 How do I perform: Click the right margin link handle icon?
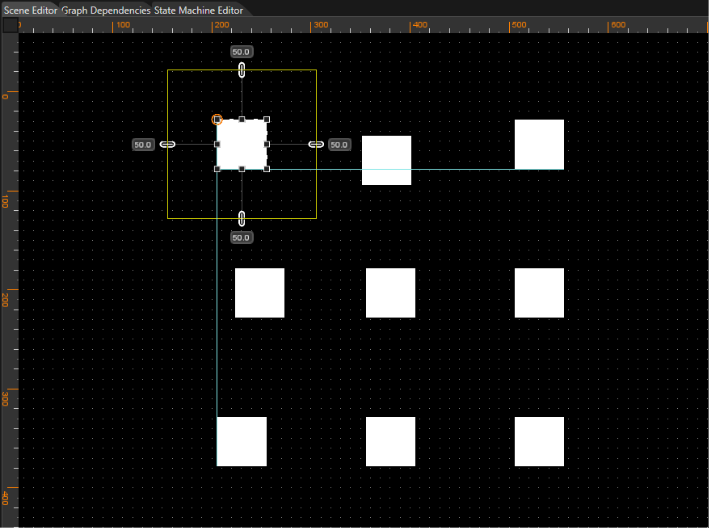pyautogui.click(x=316, y=144)
